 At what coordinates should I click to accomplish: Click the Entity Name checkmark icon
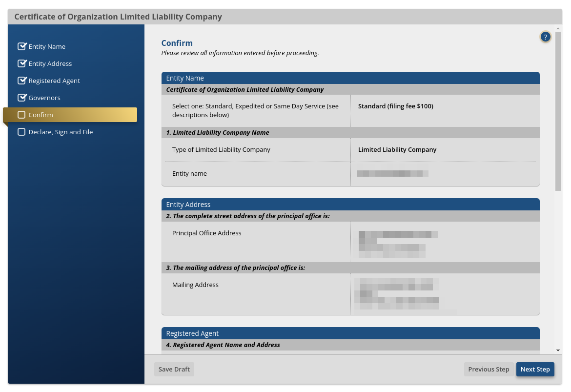coord(21,46)
